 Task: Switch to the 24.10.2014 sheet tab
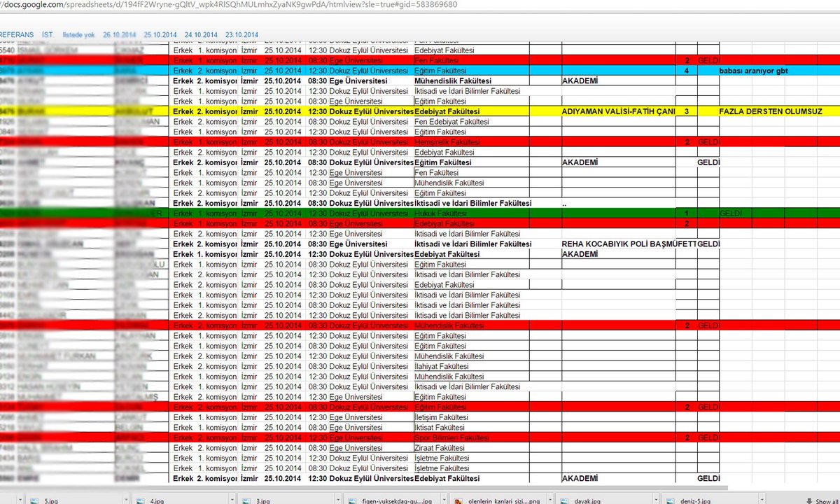[202, 34]
